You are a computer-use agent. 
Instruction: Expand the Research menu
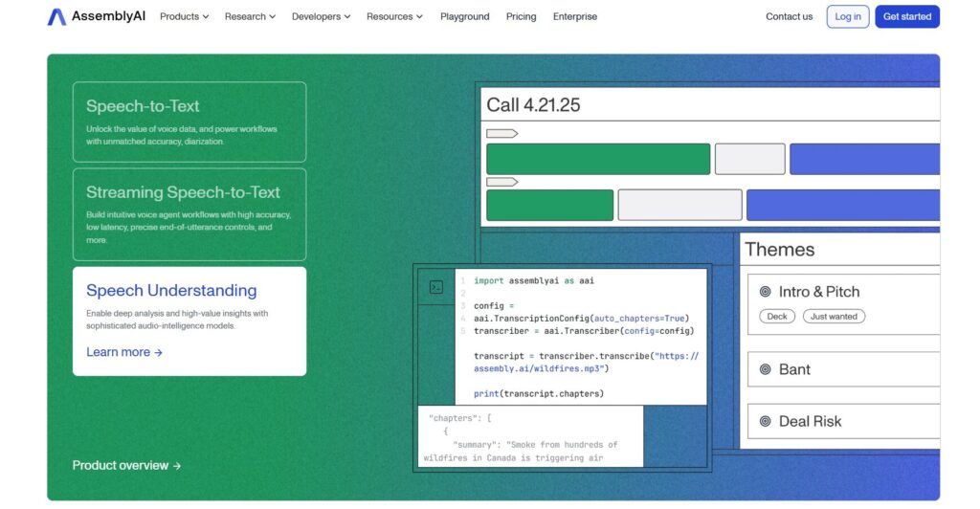coord(250,17)
